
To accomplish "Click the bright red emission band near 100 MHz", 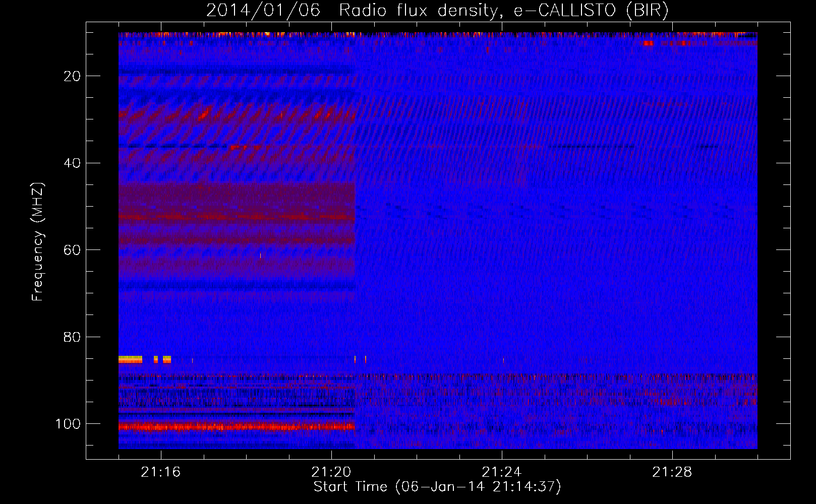I will tap(237, 427).
